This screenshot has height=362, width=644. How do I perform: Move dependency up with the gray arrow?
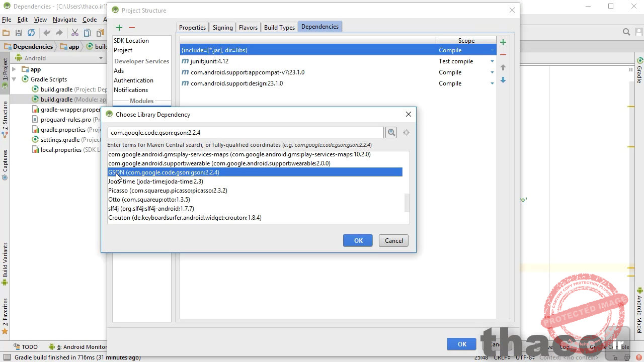502,67
